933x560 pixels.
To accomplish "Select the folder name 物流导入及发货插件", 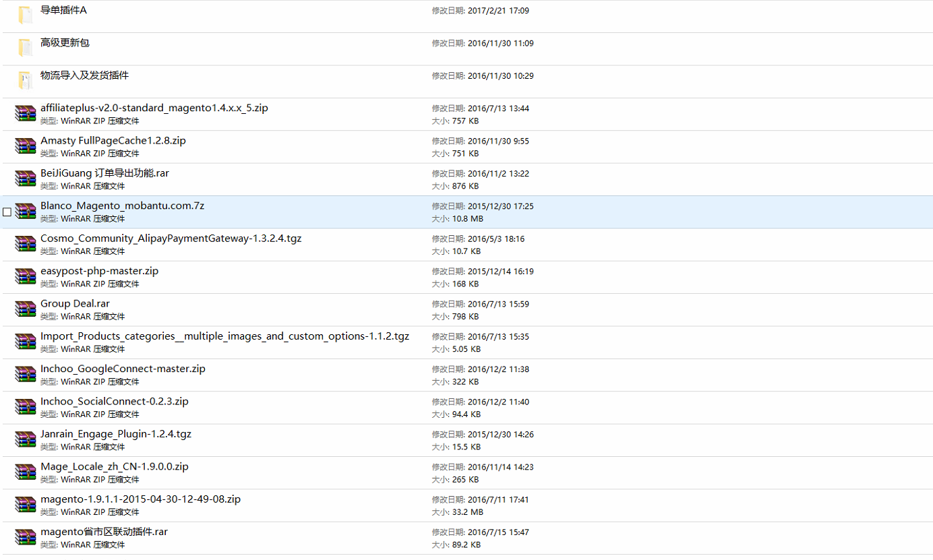I will point(84,75).
